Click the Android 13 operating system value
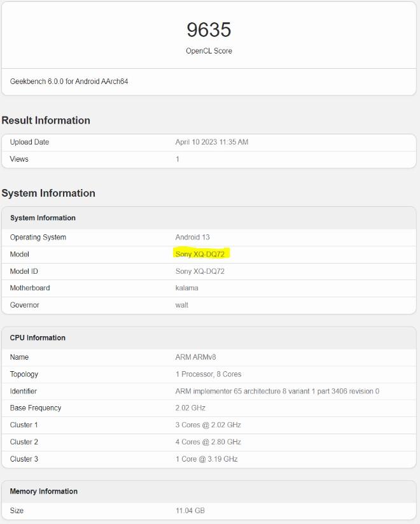This screenshot has width=420, height=524. tap(192, 237)
